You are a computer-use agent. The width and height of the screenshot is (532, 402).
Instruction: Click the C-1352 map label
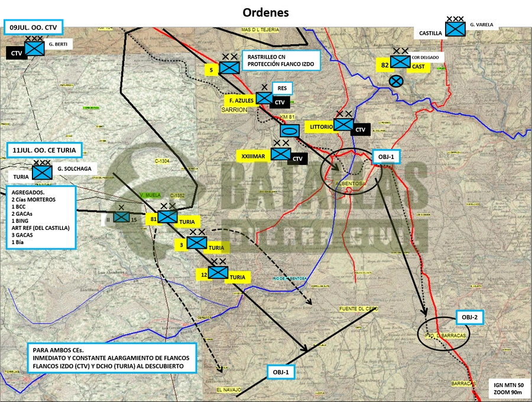click(177, 196)
